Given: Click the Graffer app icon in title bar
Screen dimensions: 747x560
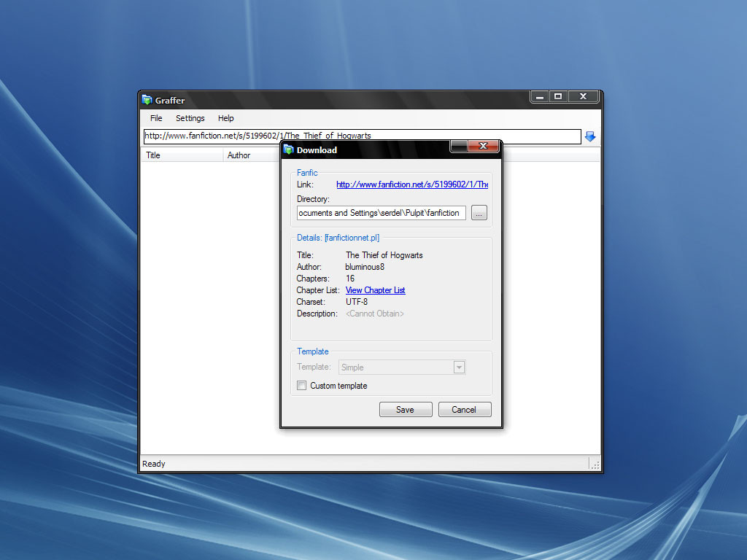Looking at the screenshot, I should (147, 100).
